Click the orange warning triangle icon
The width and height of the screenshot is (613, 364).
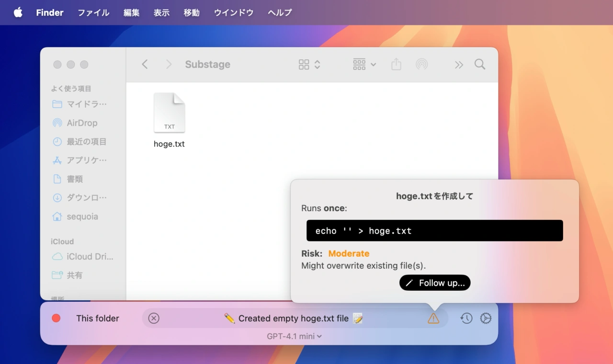[433, 318]
